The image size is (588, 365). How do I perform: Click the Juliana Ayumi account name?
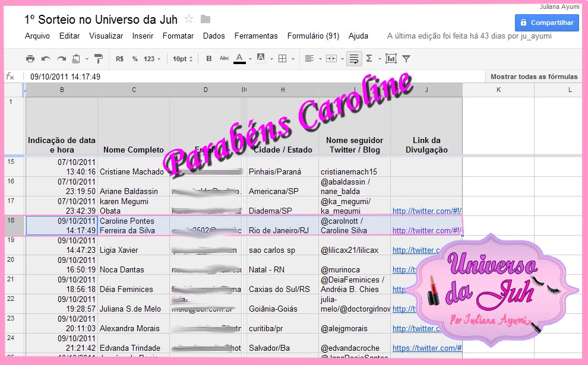pyautogui.click(x=559, y=7)
